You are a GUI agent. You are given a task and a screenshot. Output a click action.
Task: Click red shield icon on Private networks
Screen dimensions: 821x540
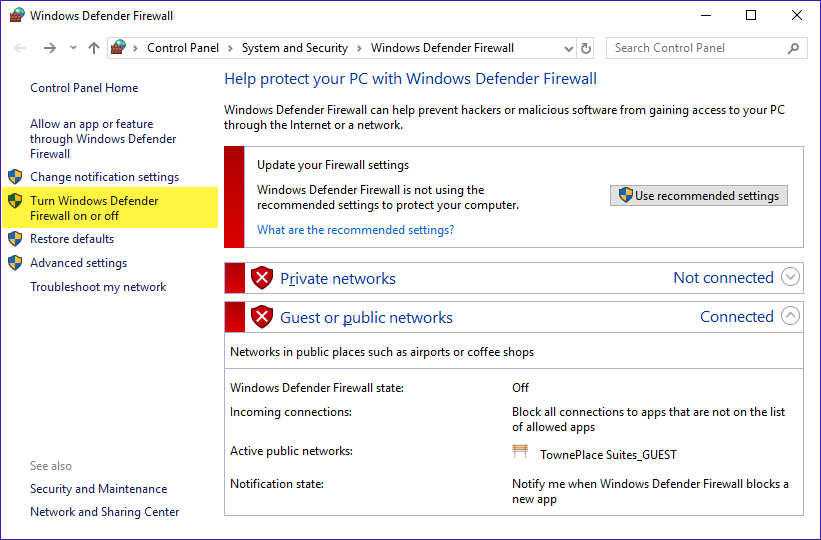[x=262, y=278]
